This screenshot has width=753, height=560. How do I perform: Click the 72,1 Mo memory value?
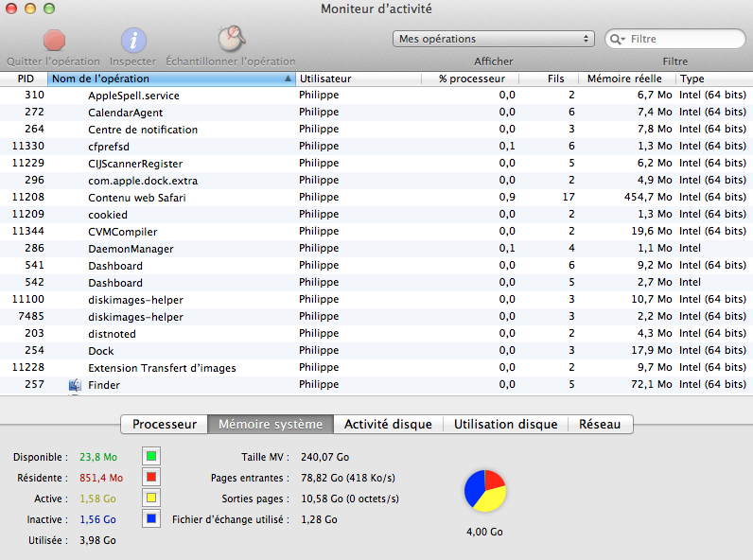[x=652, y=384]
